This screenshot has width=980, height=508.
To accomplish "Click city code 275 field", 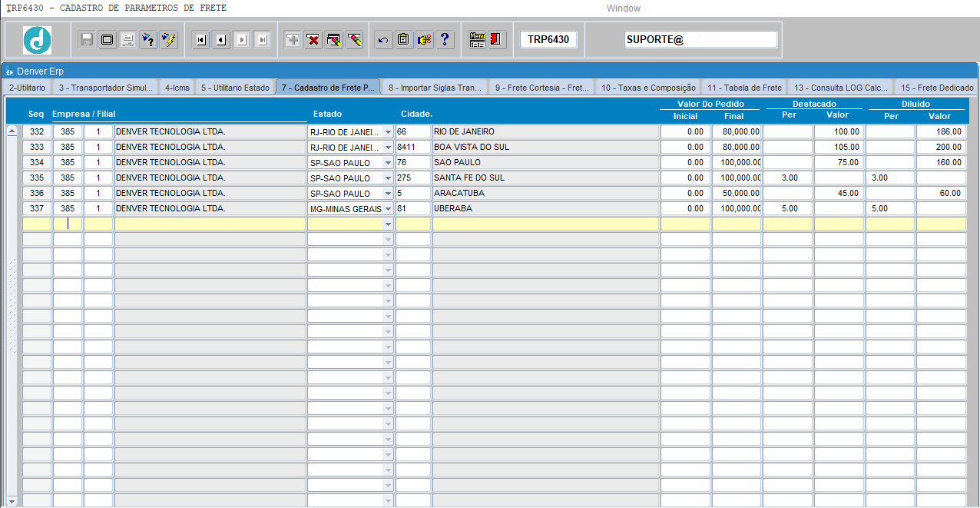I will tap(413, 178).
